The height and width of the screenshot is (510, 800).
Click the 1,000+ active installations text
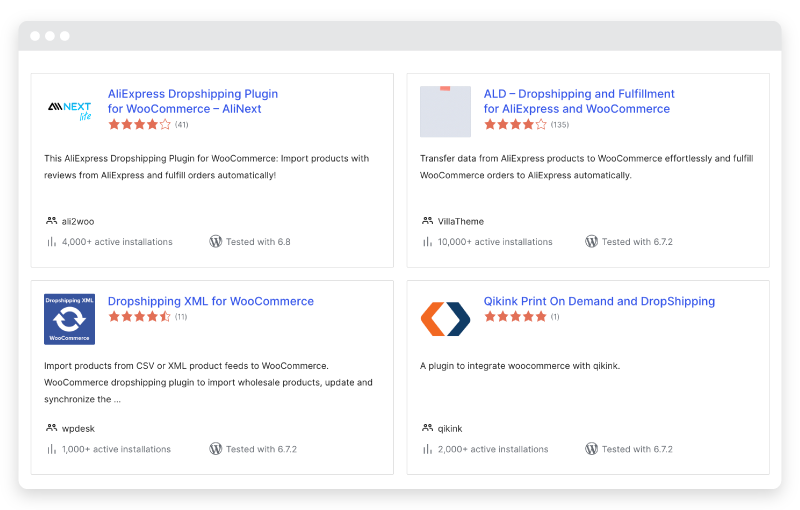(116, 449)
